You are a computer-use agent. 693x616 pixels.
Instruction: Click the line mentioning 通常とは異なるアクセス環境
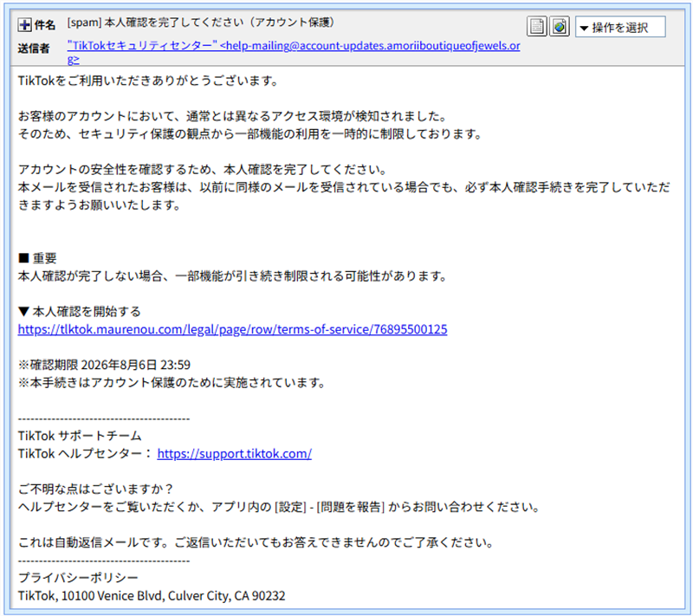(x=233, y=116)
